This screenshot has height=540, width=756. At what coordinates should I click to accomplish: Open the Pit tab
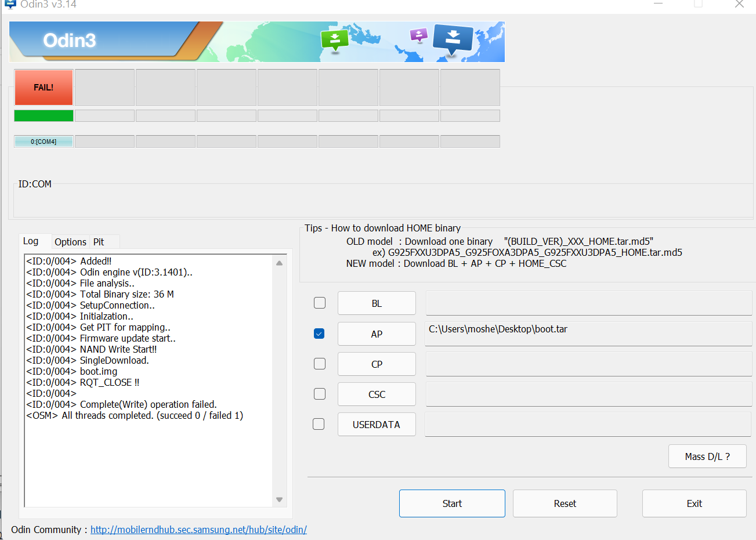pos(99,242)
